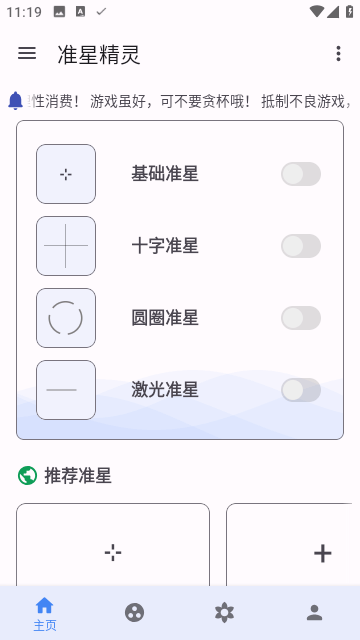The height and width of the screenshot is (640, 360).
Task: Tap the blue notification bell icon
Action: [x=16, y=100]
